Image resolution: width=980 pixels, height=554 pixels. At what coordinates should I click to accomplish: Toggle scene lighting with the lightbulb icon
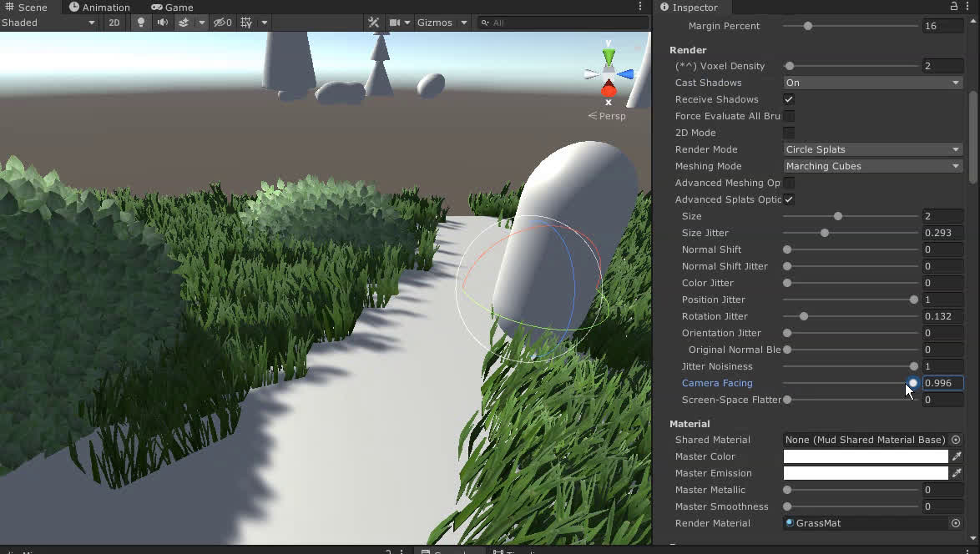[140, 23]
